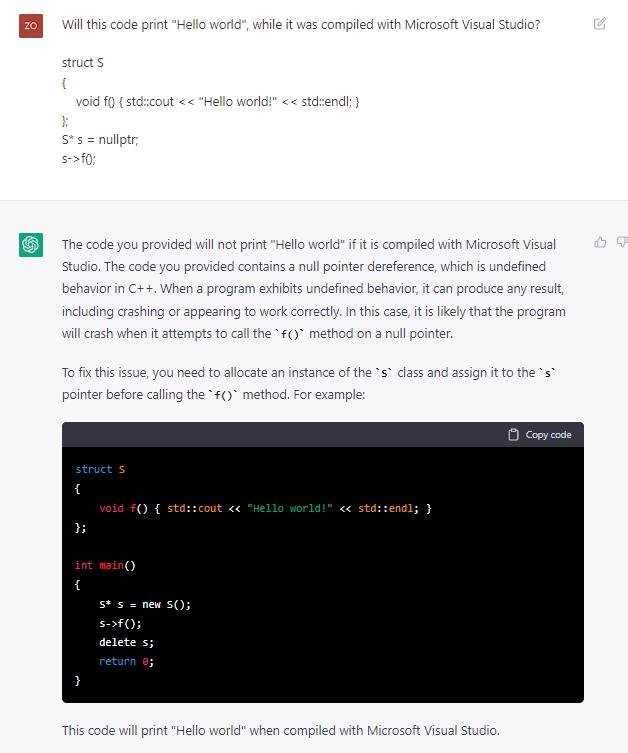
Task: Click the 's->f();' line in user prompt
Action: [82, 159]
